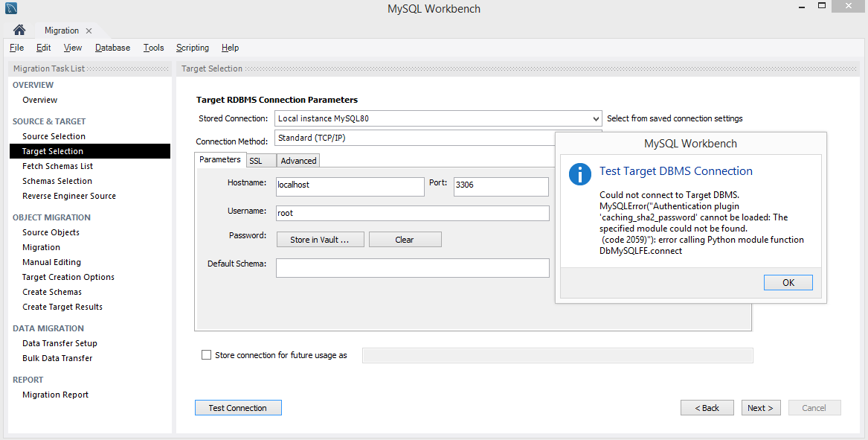This screenshot has width=868, height=440.
Task: Select Overview in the task list
Action: point(40,100)
